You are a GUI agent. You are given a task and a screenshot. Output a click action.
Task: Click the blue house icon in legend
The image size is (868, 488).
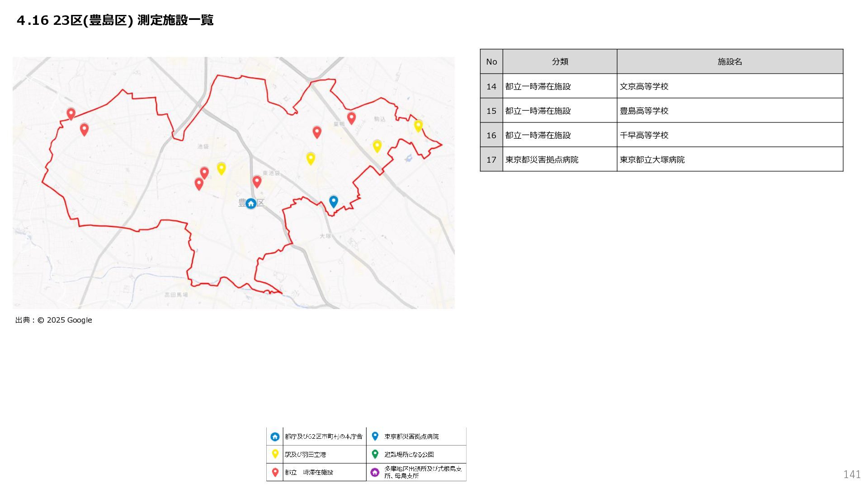click(x=275, y=436)
